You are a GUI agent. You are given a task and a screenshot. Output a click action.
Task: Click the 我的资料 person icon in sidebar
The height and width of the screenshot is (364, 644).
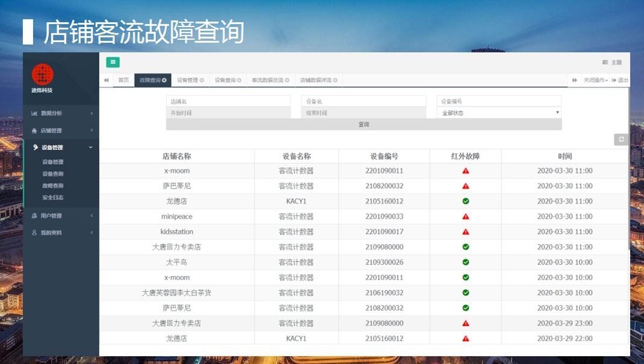[34, 233]
